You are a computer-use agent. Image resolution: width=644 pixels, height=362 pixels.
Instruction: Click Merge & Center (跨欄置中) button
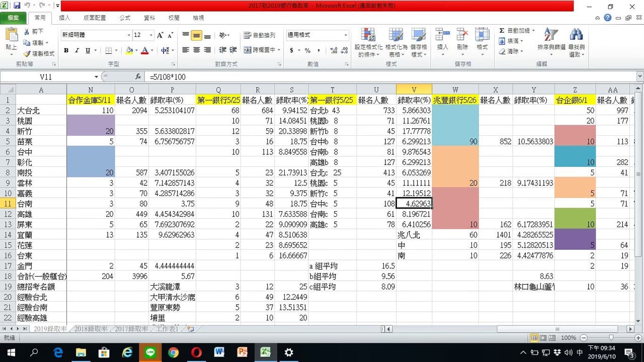click(x=262, y=50)
